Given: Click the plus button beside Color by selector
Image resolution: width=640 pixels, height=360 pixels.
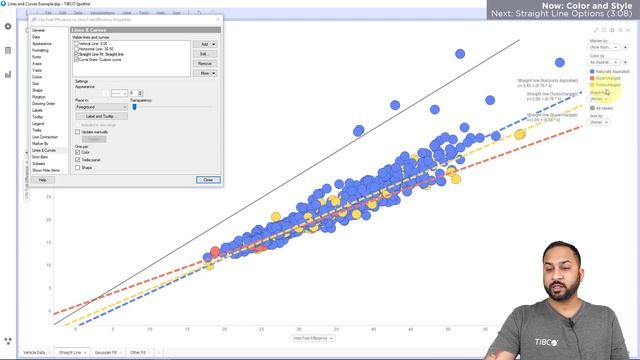Looking at the screenshot, I should [x=625, y=62].
